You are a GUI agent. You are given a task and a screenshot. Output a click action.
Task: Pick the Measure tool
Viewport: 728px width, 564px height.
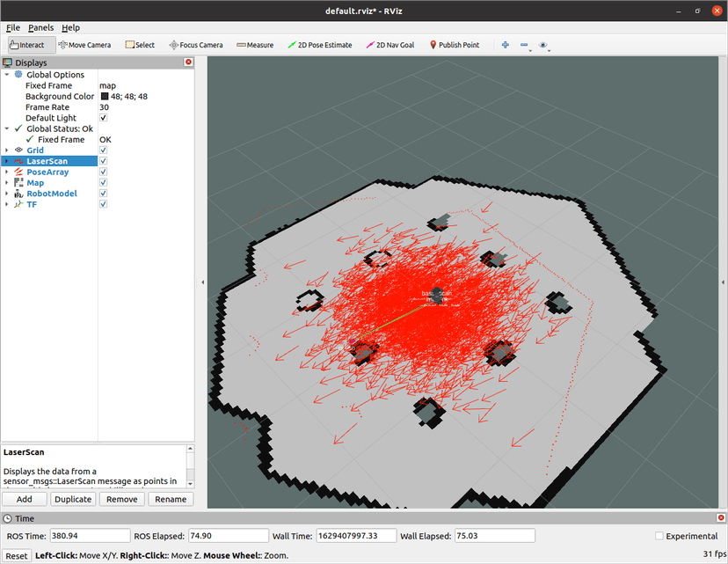(254, 45)
